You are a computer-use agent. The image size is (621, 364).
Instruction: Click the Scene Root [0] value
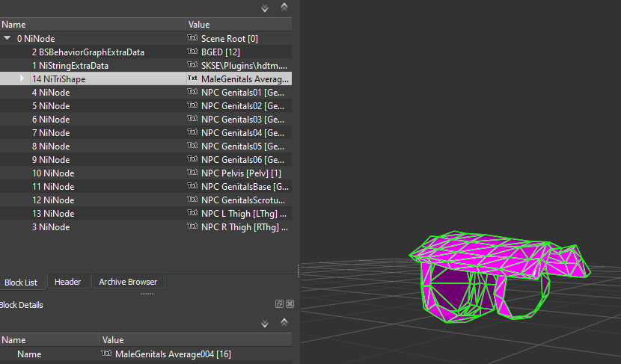[229, 39]
